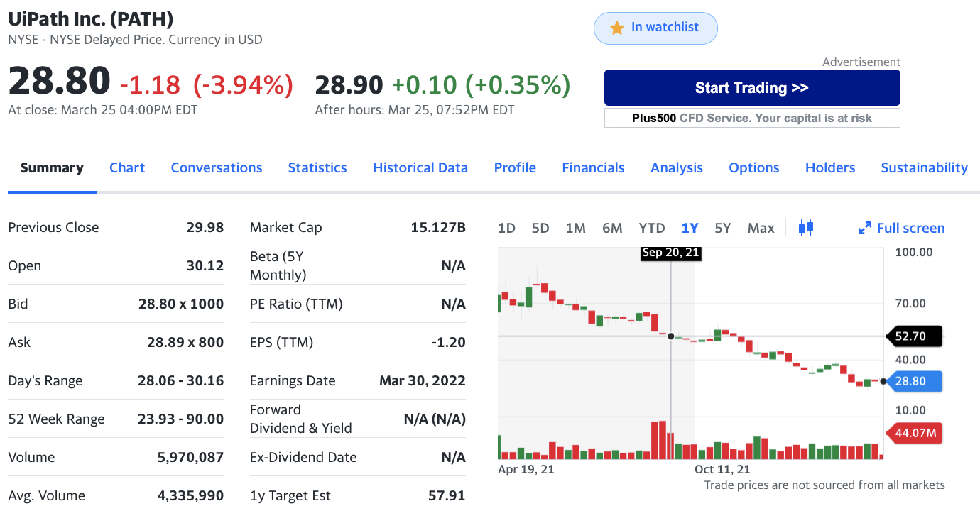The width and height of the screenshot is (980, 528).
Task: Select the YTD chart range
Action: pyautogui.click(x=651, y=228)
